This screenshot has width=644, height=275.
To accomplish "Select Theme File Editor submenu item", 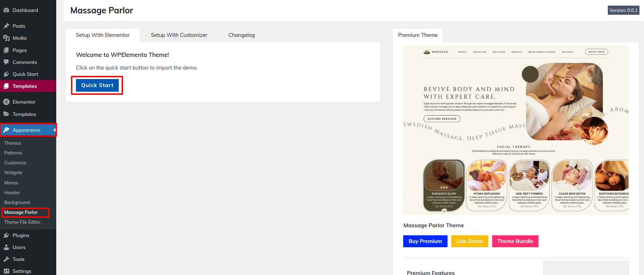I will 22,222.
